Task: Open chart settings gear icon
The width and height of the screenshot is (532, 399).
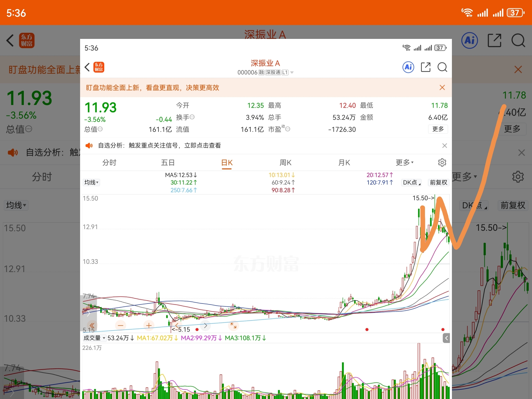Action: pos(442,163)
